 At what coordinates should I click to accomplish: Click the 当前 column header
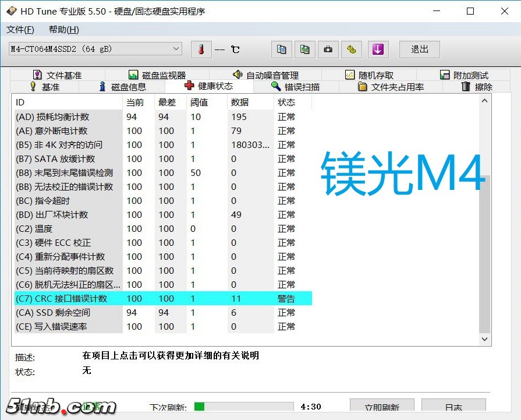tap(139, 102)
